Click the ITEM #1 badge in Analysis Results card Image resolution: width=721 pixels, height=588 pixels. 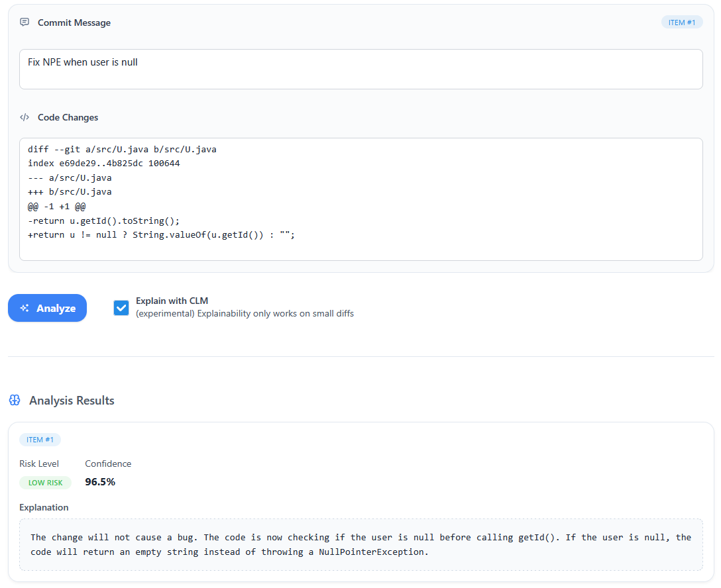(40, 440)
